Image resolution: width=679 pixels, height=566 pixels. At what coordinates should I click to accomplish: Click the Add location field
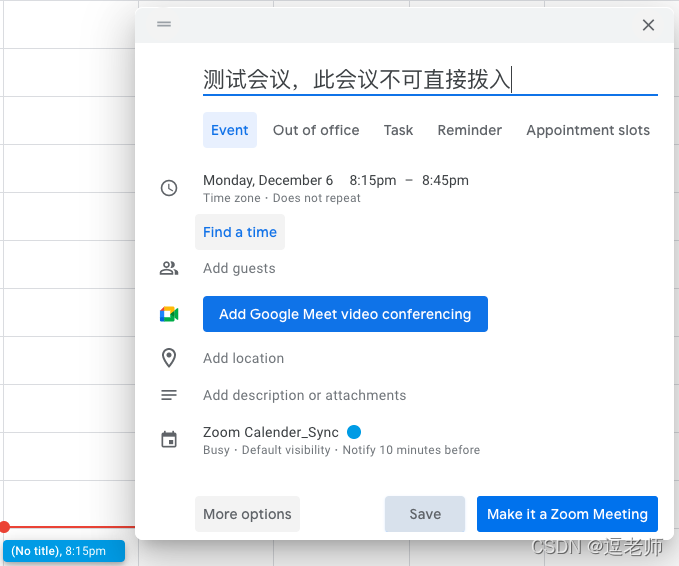(x=243, y=358)
